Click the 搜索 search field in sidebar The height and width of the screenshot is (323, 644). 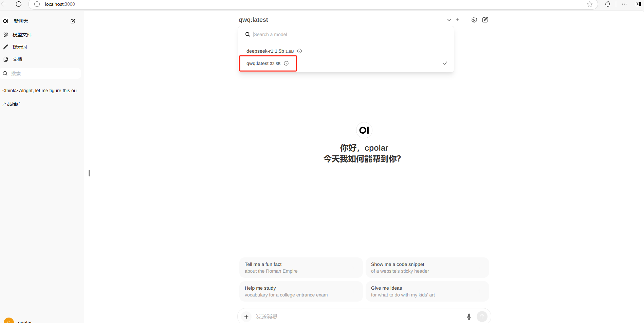point(40,73)
